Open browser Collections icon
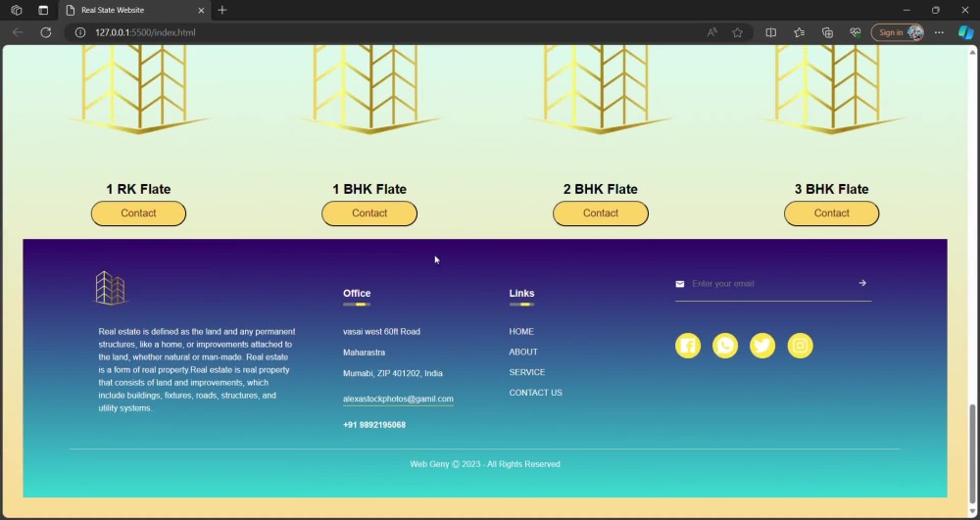Viewport: 980px width, 520px height. [x=827, y=32]
